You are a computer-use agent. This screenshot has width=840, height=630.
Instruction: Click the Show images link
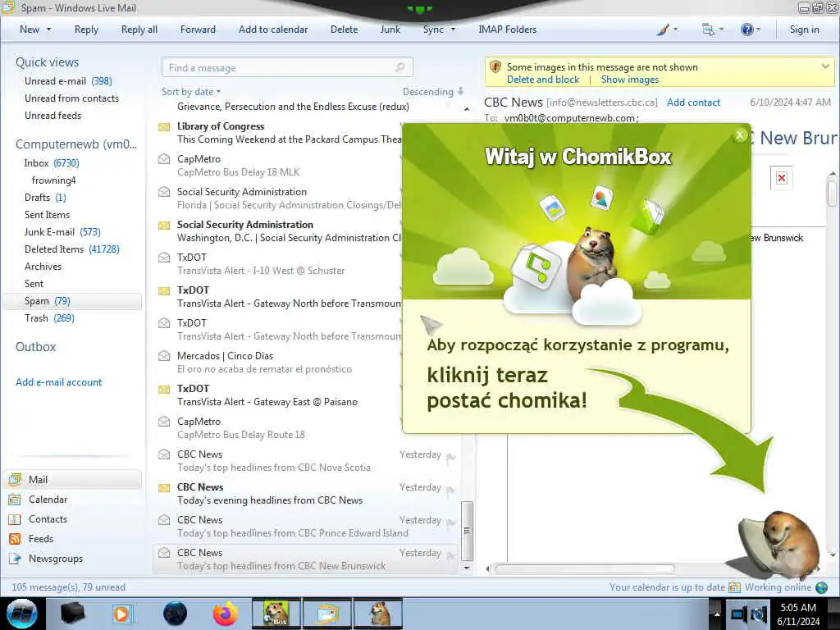click(629, 80)
